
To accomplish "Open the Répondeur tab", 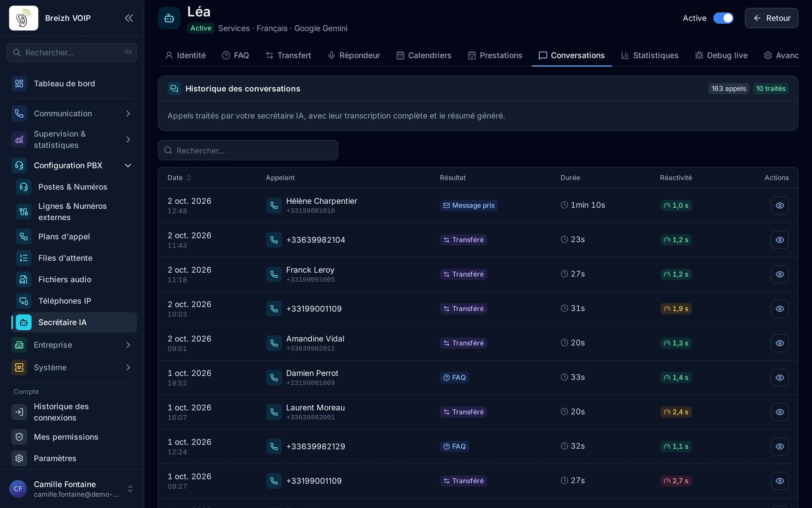I will coord(354,55).
